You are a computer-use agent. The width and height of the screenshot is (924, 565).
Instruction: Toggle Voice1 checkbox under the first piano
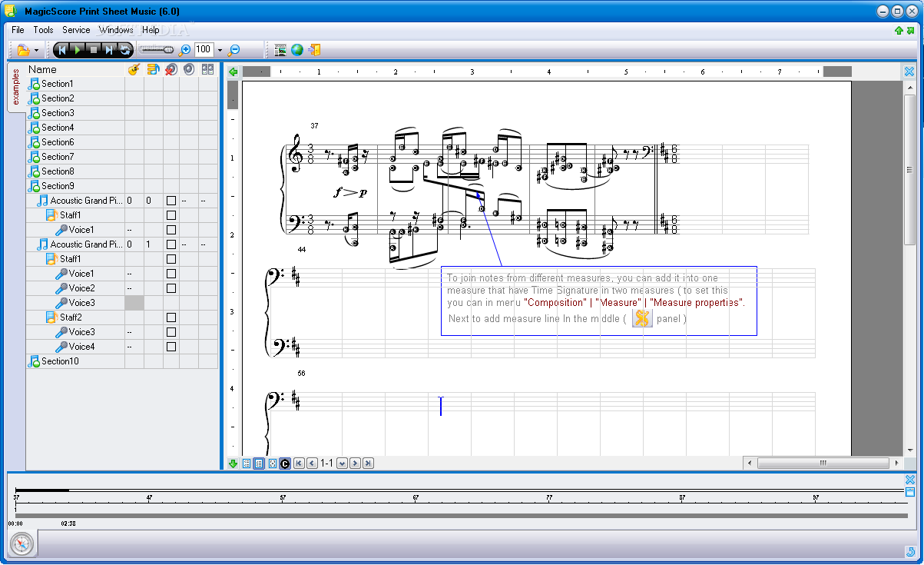click(171, 230)
